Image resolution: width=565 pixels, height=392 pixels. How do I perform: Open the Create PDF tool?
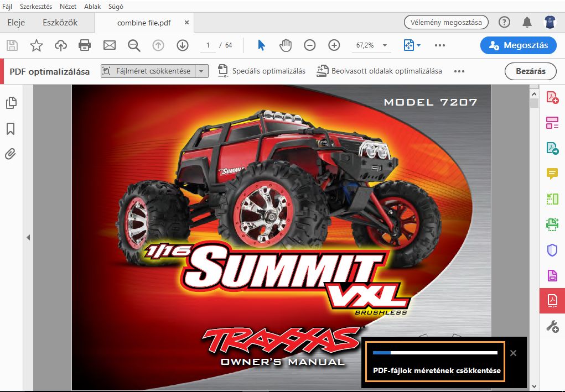coord(552,97)
